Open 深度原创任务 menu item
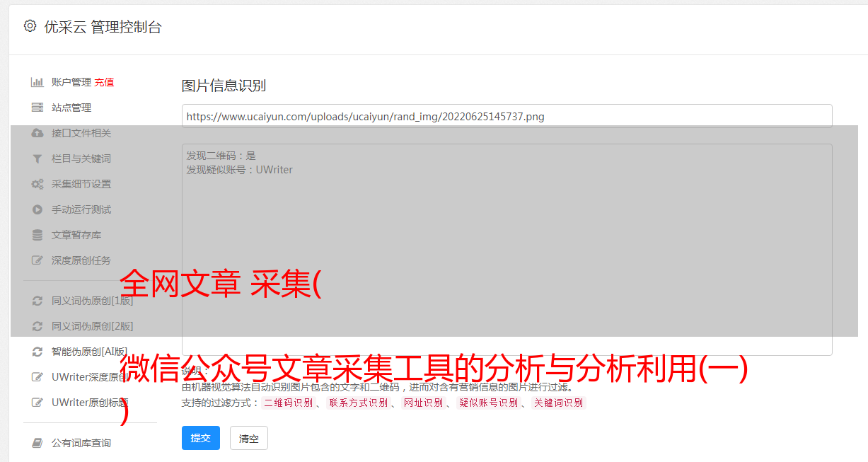The image size is (868, 462). point(81,260)
